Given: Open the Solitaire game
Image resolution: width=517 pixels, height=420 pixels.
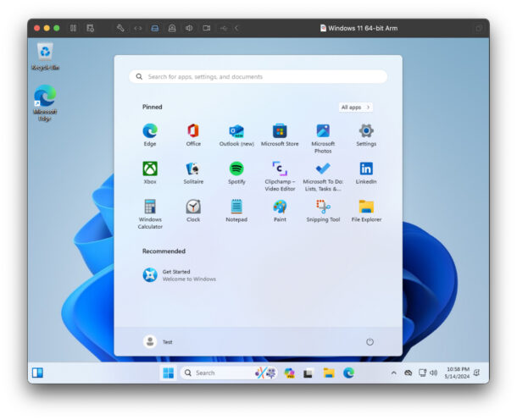Looking at the screenshot, I should click(x=193, y=173).
